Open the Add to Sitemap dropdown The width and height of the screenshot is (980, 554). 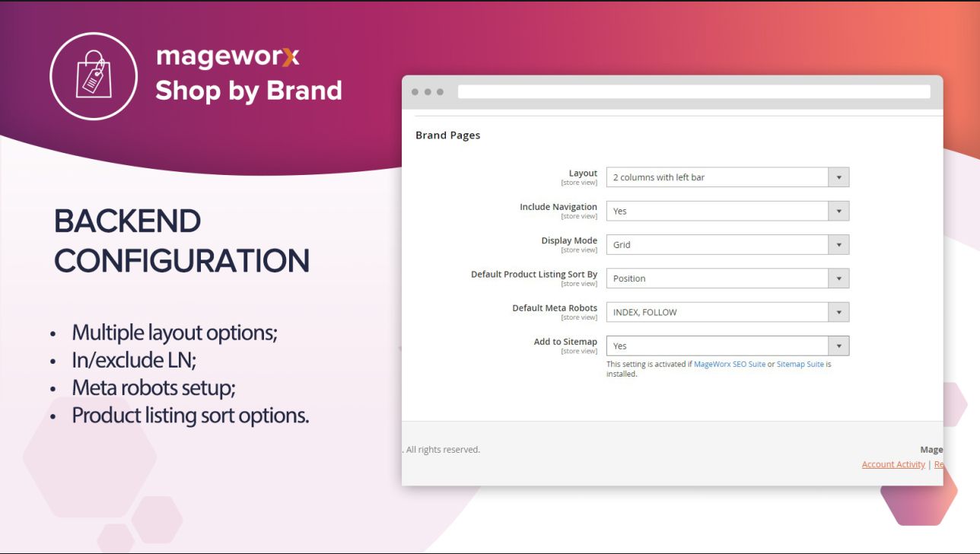coord(727,345)
